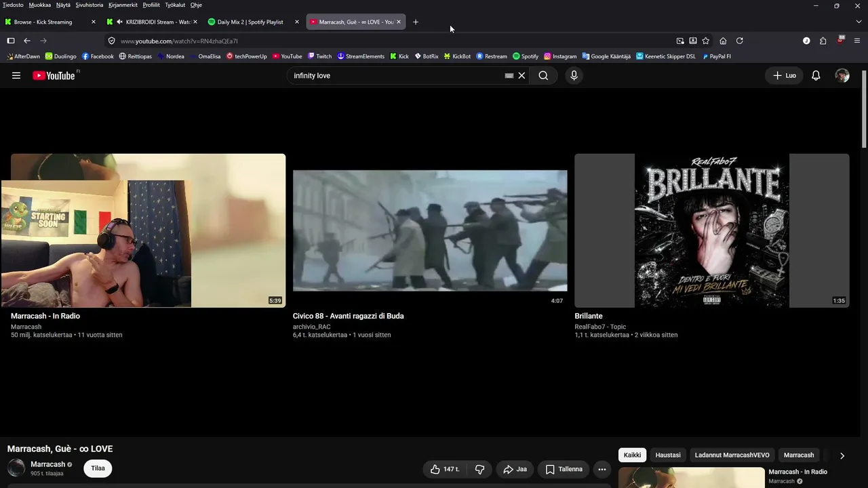The width and height of the screenshot is (868, 488).
Task: Open the browser home page
Action: (723, 41)
